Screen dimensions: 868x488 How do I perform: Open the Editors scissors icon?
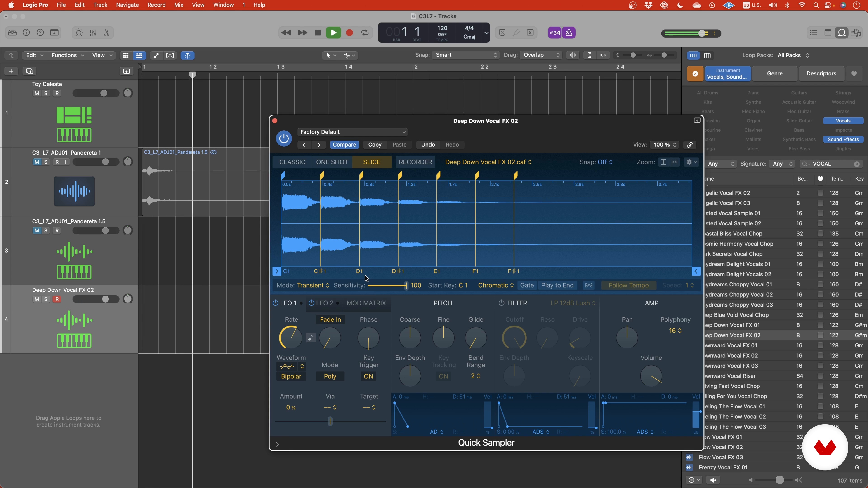click(107, 33)
